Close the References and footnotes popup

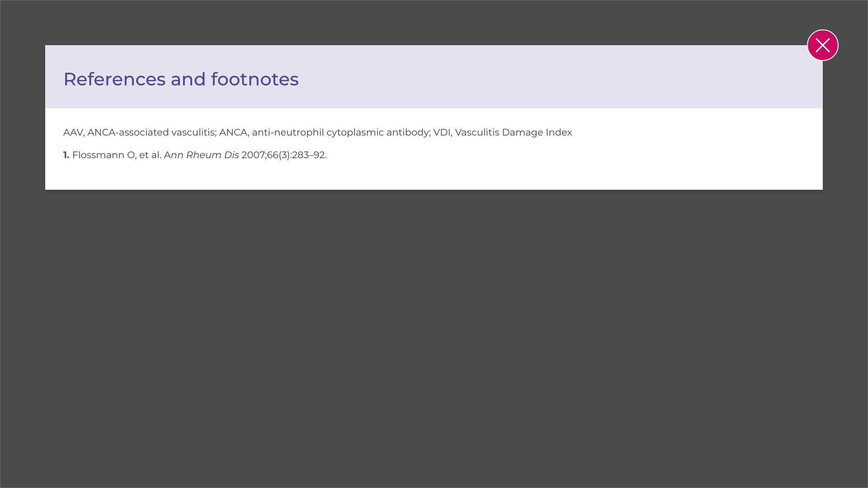click(822, 45)
